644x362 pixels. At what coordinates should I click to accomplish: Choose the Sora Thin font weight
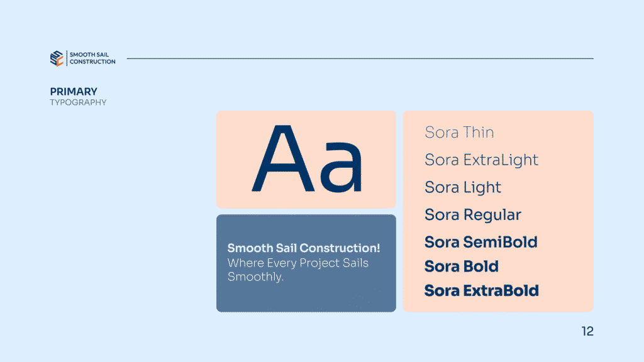coord(459,133)
